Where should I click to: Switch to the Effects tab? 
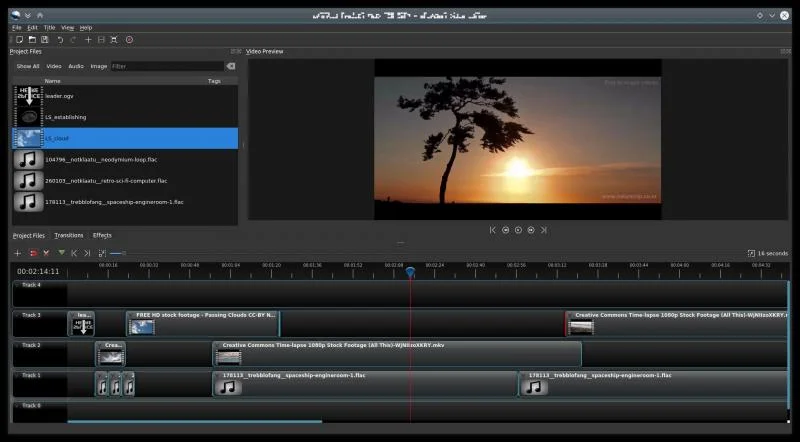(x=102, y=235)
